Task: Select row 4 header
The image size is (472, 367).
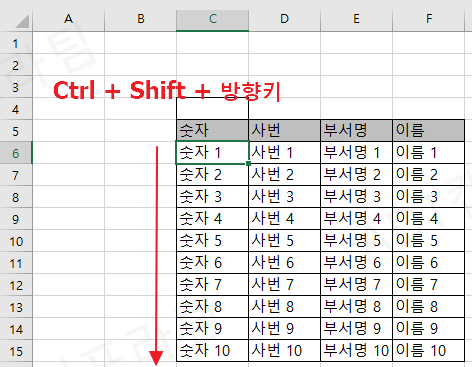Action: point(16,109)
